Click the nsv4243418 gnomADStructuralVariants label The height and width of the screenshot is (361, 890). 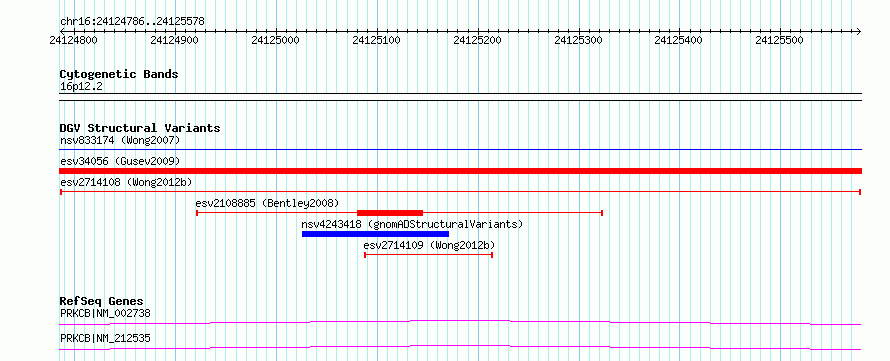pyautogui.click(x=412, y=224)
